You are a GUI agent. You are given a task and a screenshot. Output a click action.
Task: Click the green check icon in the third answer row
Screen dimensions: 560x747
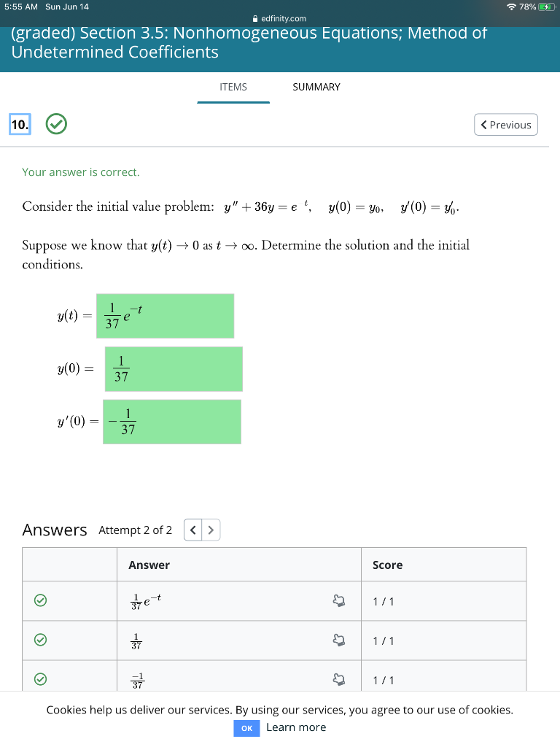click(41, 678)
